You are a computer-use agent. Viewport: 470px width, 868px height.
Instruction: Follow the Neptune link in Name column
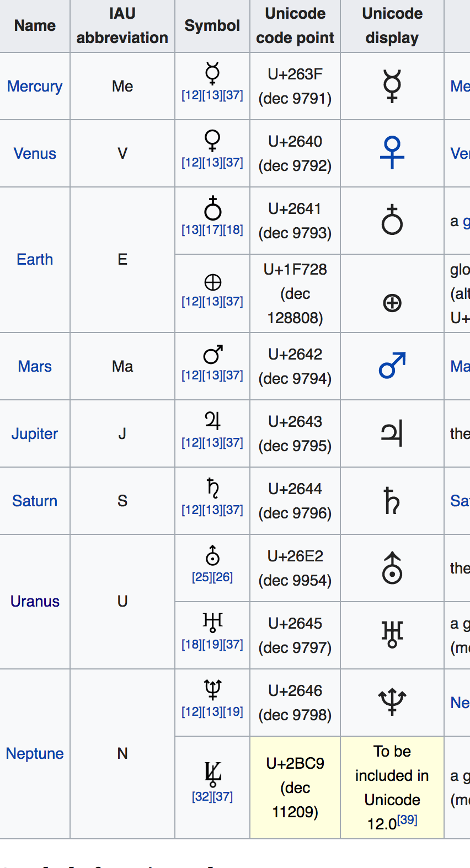[x=35, y=753]
